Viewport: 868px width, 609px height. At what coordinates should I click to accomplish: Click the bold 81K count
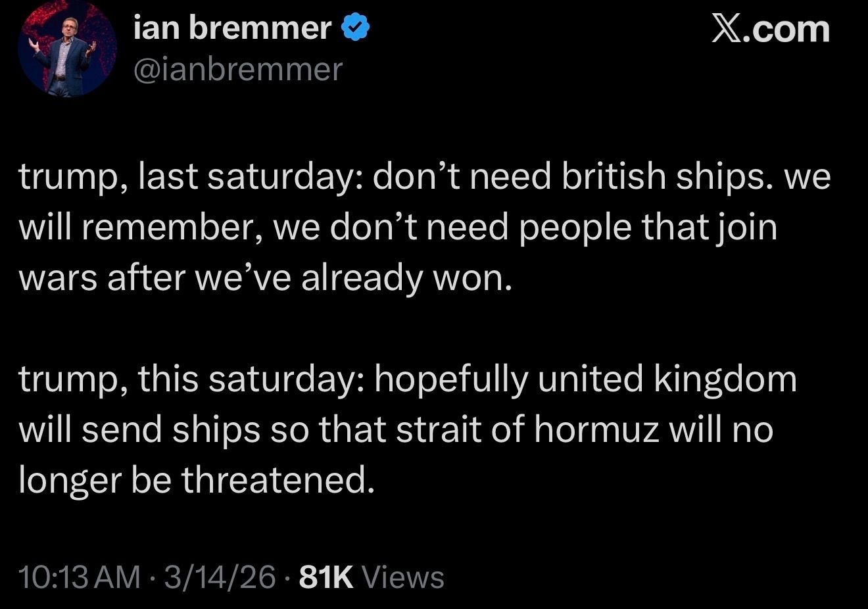coord(326,577)
